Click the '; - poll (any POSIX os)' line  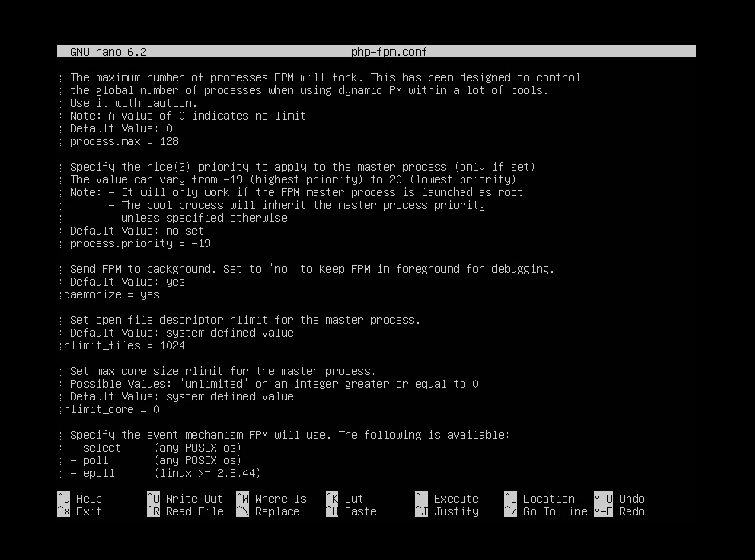(x=150, y=460)
